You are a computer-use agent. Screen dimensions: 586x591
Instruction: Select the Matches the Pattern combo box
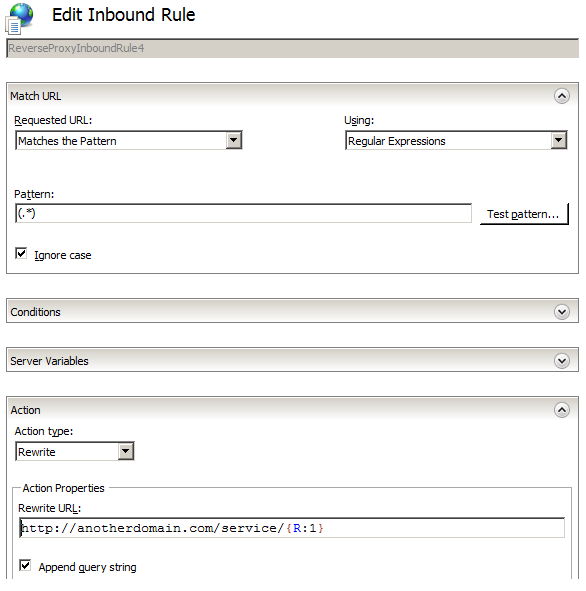129,141
